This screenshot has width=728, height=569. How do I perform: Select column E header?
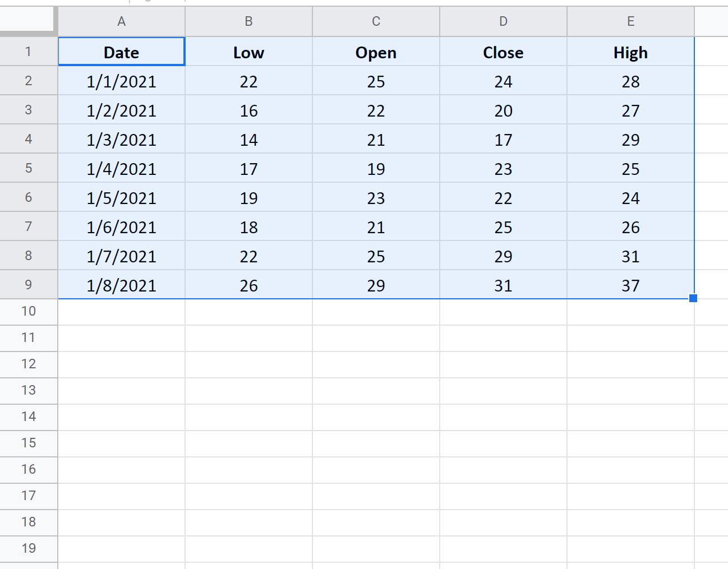tap(630, 21)
